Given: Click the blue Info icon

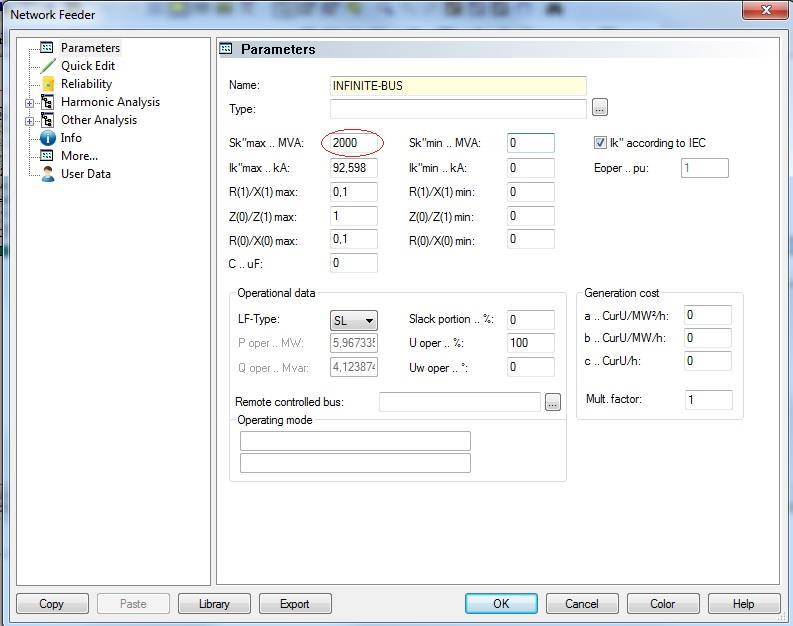Looking at the screenshot, I should (x=48, y=138).
